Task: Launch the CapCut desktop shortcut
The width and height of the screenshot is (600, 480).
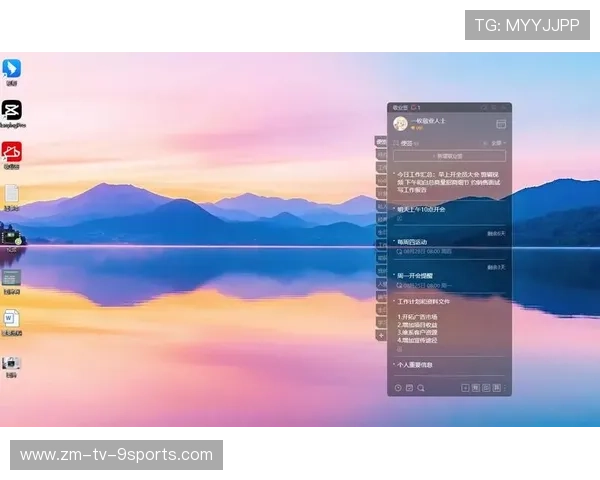Action: point(11,110)
